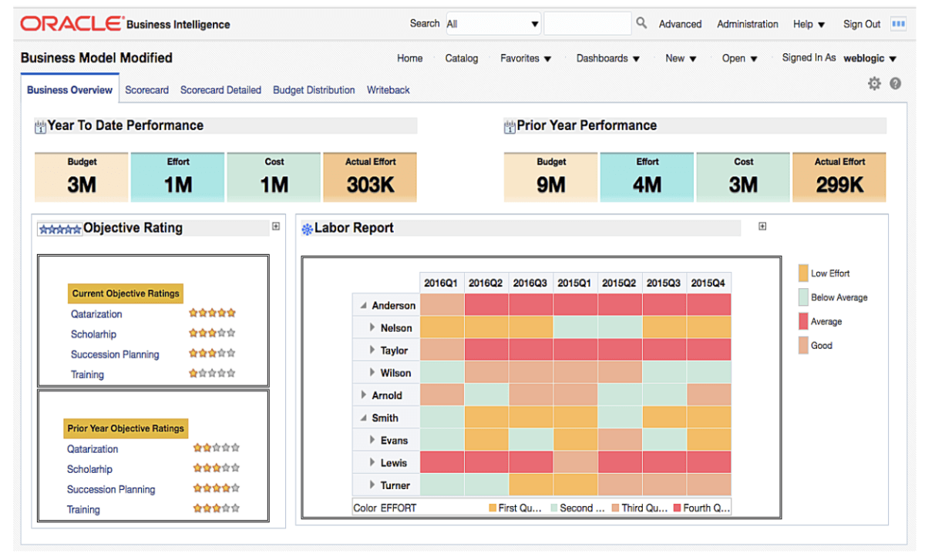Click the 2016Q1 column header
Screen dimensions: 925x560
(441, 283)
